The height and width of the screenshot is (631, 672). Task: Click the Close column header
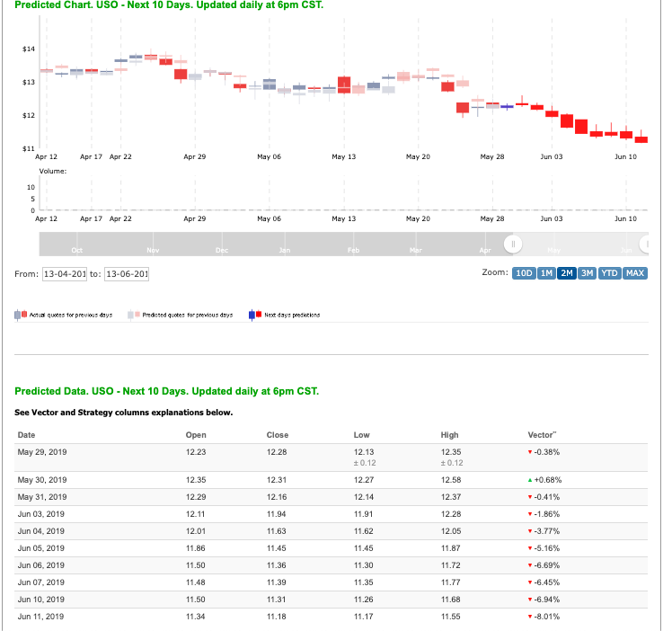[x=278, y=435]
